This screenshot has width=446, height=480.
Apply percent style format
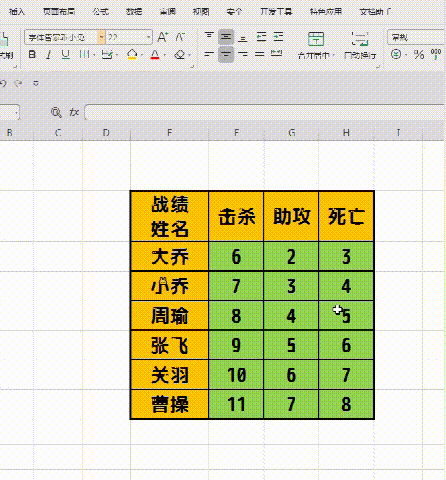419,54
